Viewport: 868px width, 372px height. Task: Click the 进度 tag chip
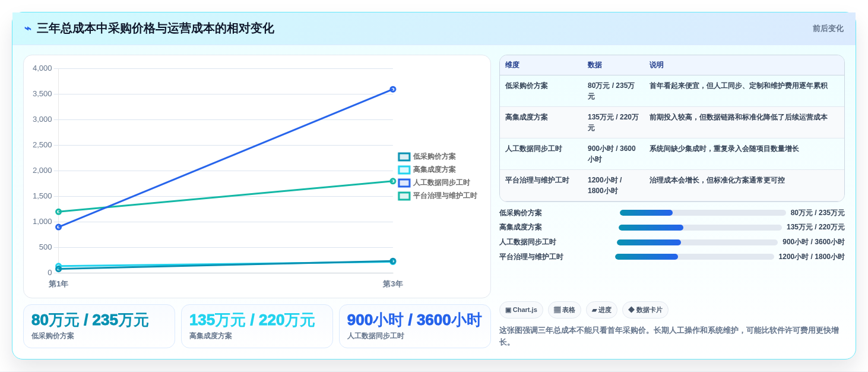point(601,310)
